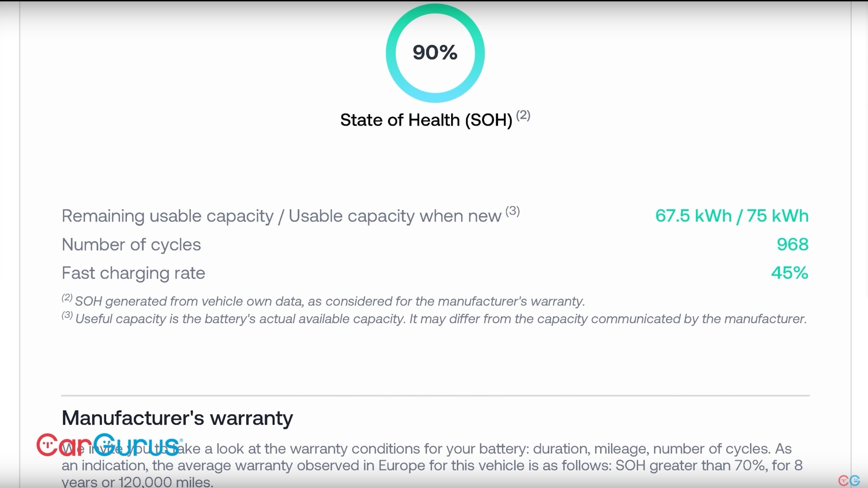This screenshot has width=868, height=488.
Task: Click the (3) marker before Useful capacity footnote
Action: (x=67, y=315)
